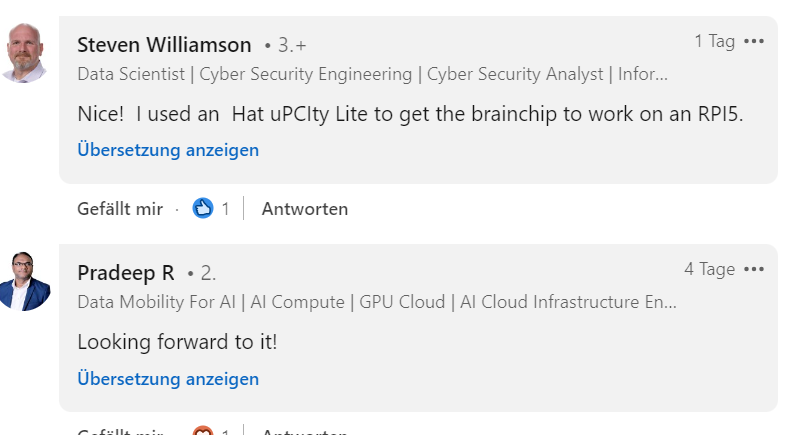Open options menu on Pradeep R's comment

754,269
